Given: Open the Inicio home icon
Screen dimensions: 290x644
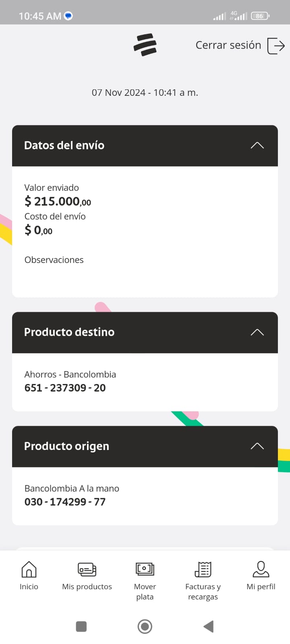Looking at the screenshot, I should click(x=29, y=569).
